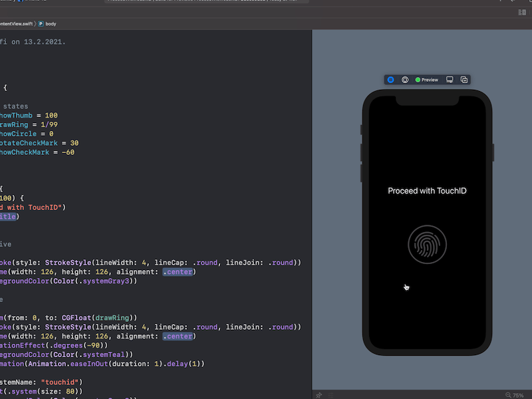Tap the fingerprint icon in the simulator

click(x=428, y=244)
